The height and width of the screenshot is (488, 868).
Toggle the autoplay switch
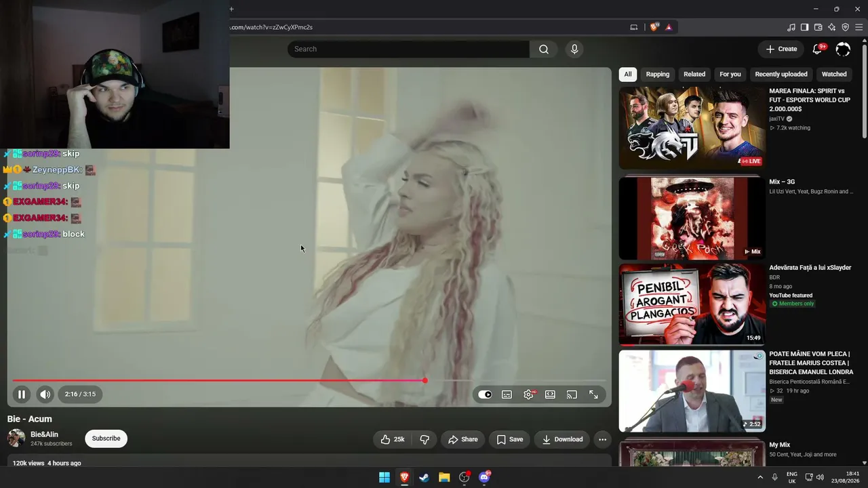[485, 394]
